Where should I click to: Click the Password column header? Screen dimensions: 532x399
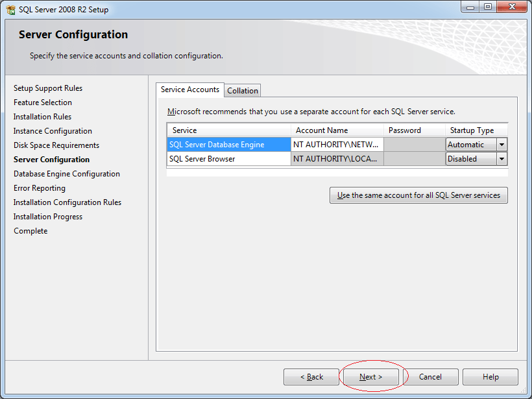point(415,130)
